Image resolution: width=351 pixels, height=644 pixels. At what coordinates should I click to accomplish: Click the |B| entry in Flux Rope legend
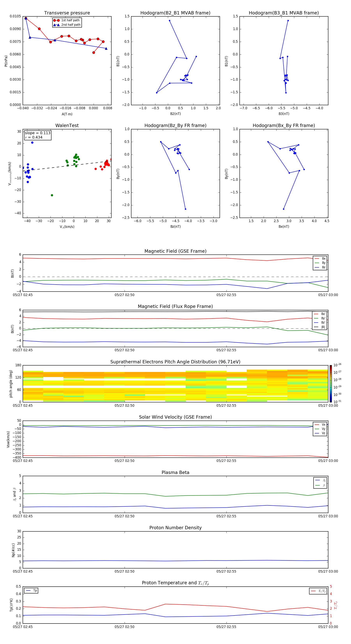320,327
